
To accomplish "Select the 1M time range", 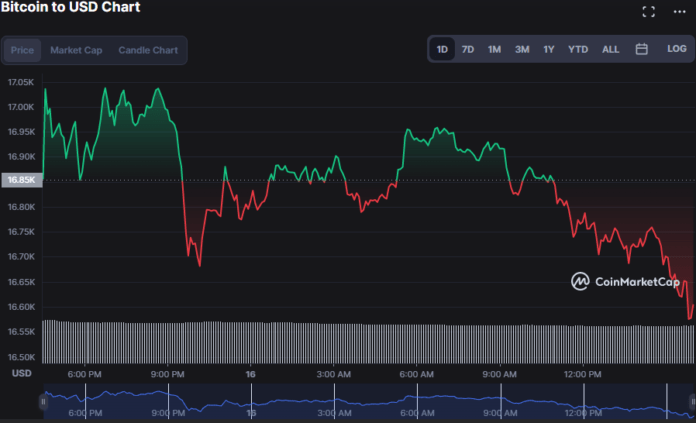I will (494, 49).
